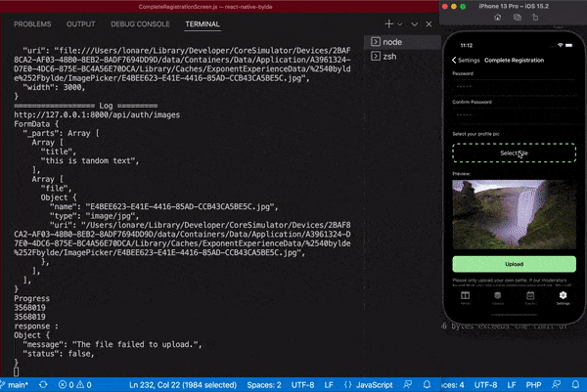Select the TERMINAL tab
587x392 pixels.
(x=203, y=23)
